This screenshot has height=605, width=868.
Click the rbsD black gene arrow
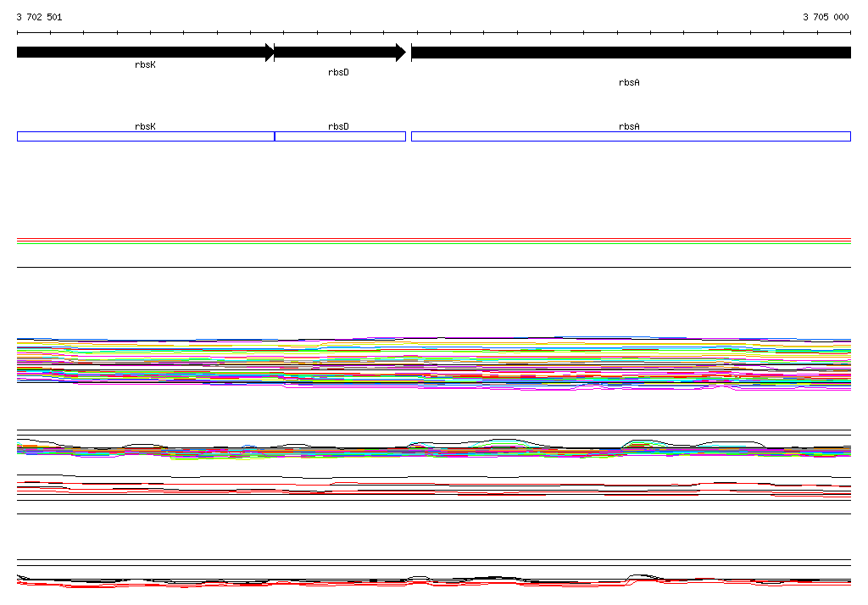point(340,53)
